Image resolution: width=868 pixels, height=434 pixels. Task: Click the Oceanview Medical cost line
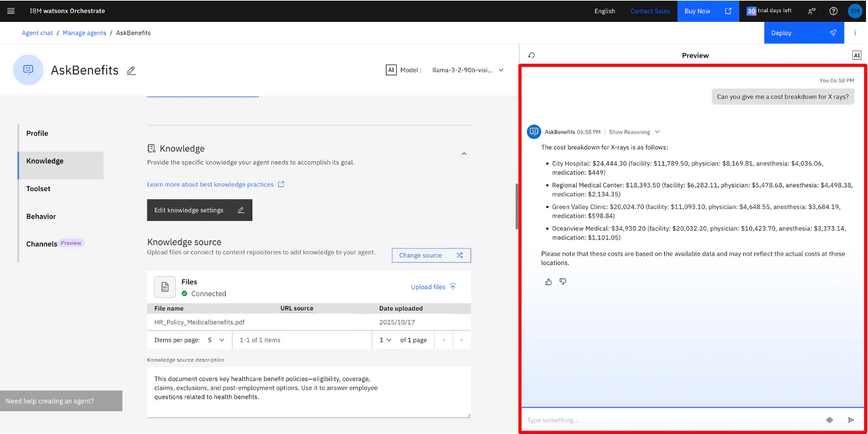(698, 233)
